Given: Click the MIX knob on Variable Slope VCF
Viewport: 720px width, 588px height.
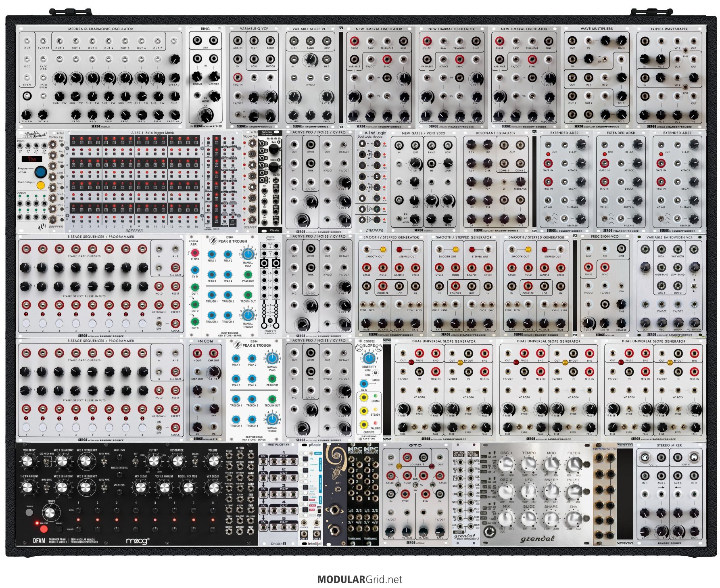Looking at the screenshot, I should [310, 59].
